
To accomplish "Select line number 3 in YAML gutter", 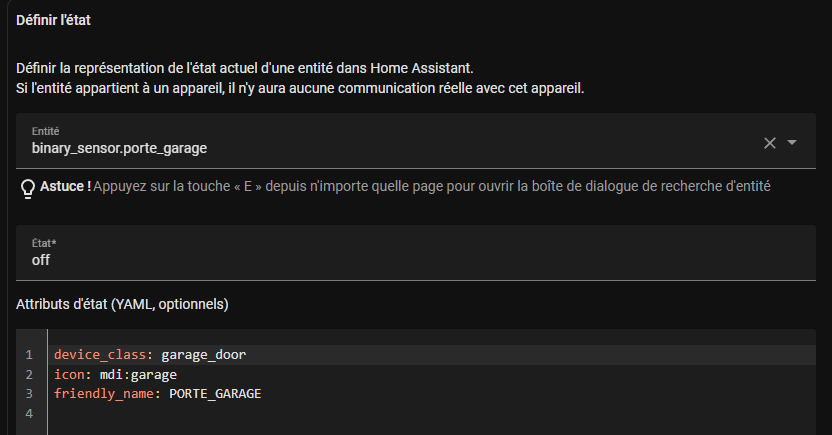I will pos(29,394).
